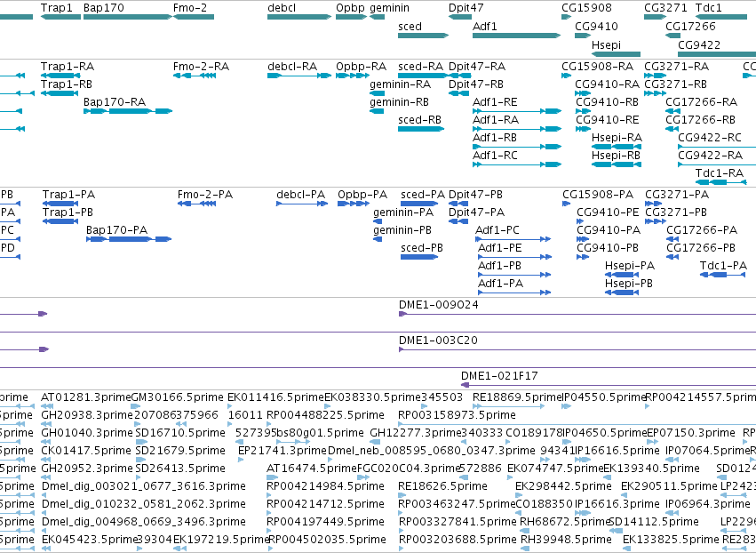Click transcript Adf1-RE
756x553 pixels.
point(495,102)
